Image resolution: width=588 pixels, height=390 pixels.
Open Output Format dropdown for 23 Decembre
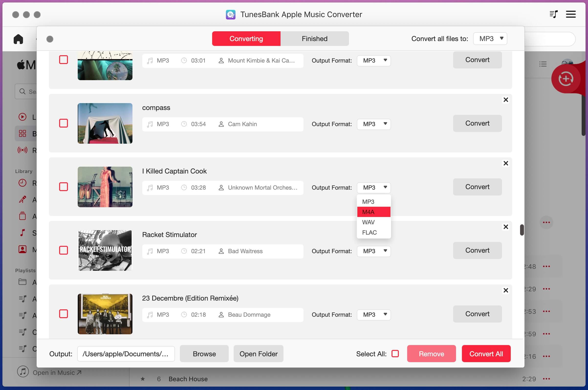coord(374,315)
